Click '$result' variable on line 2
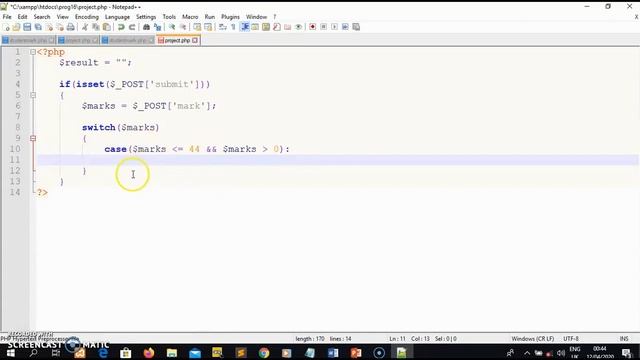This screenshot has width=640, height=360. click(x=78, y=62)
